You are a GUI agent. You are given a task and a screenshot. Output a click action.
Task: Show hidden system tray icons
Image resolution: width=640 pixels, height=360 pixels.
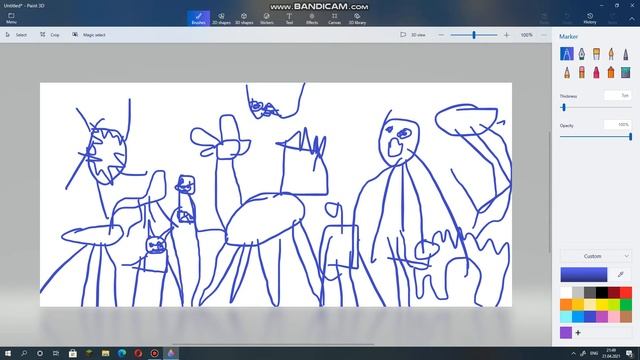573,353
